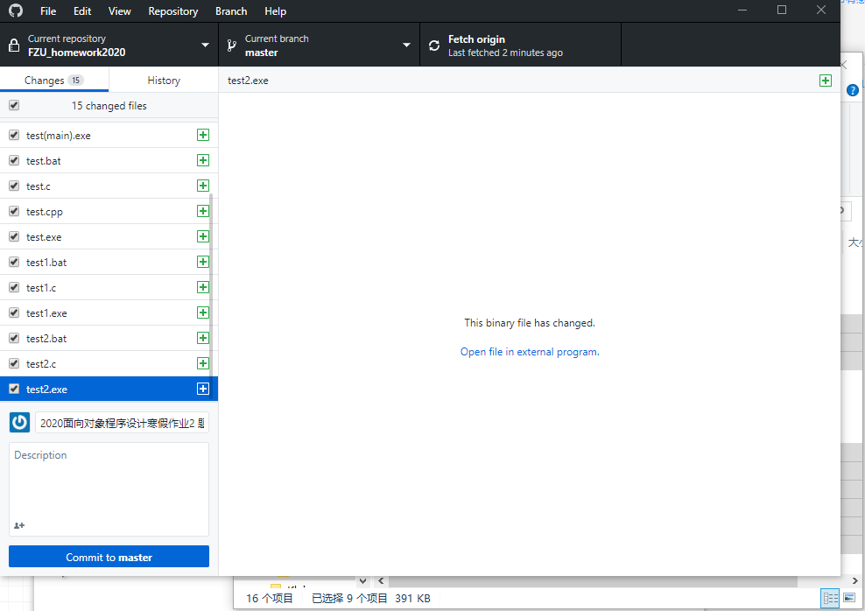Click green plus status icon for test.c
This screenshot has width=865, height=611.
[x=203, y=186]
